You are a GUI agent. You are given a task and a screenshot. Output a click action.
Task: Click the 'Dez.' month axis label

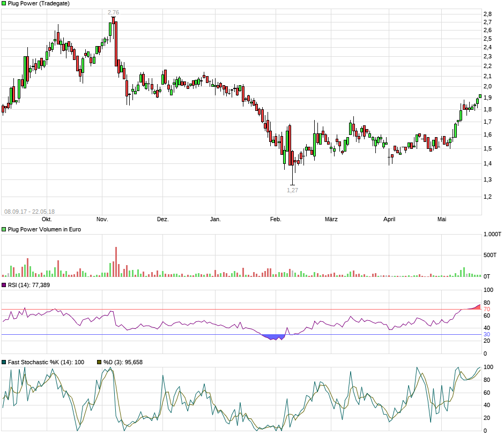(x=162, y=220)
